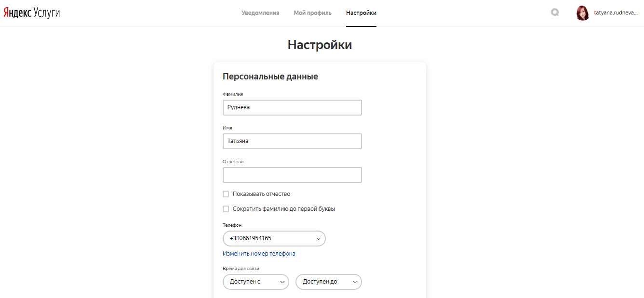The width and height of the screenshot is (644, 298).
Task: Click into the Отчество input field
Action: (292, 175)
